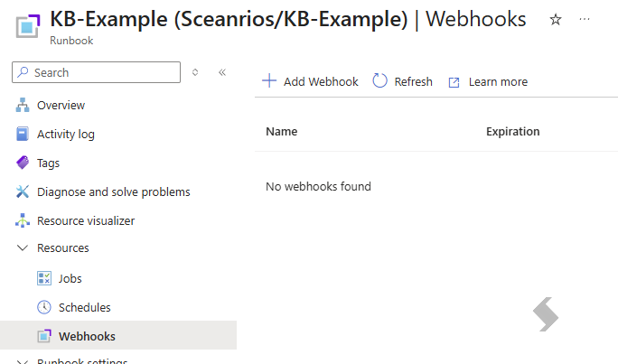Click the runbook icon beside the title
The height and width of the screenshot is (364, 618).
pyautogui.click(x=28, y=25)
